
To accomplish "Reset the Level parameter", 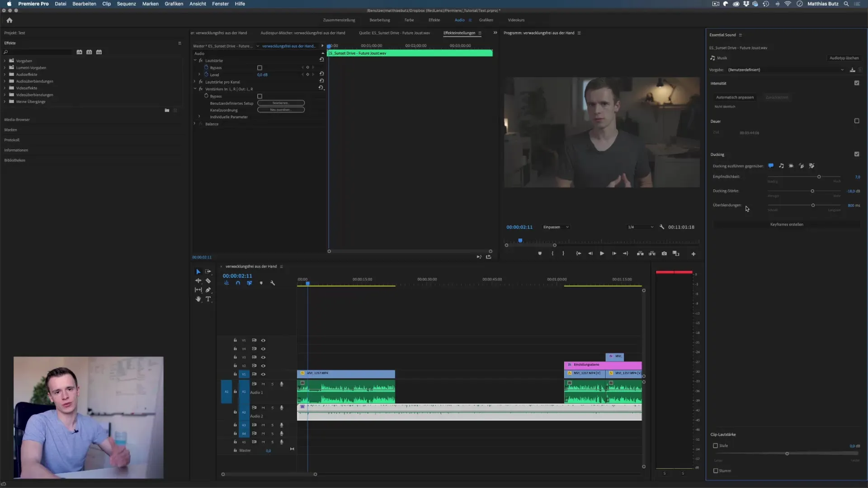I will (321, 74).
